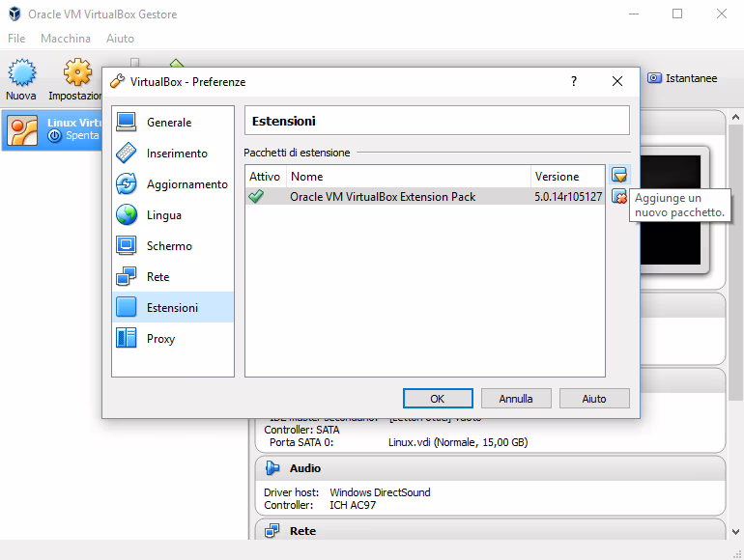Click the Impostazioni gear toolbar icon
Image resolution: width=744 pixels, height=560 pixels.
[78, 72]
